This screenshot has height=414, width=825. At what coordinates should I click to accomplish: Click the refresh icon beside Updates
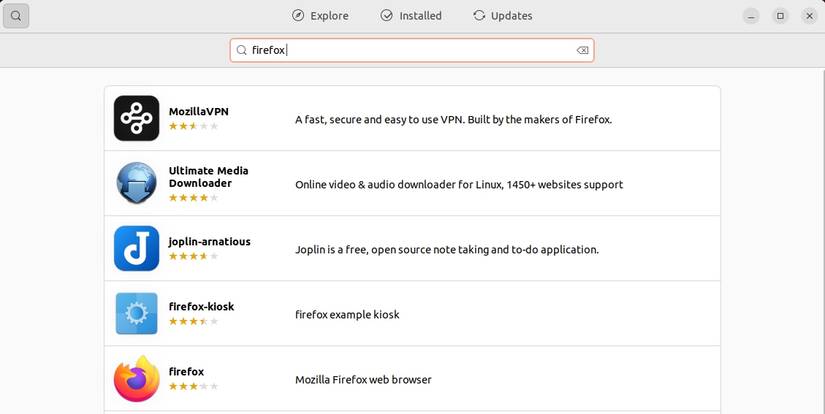click(x=479, y=16)
